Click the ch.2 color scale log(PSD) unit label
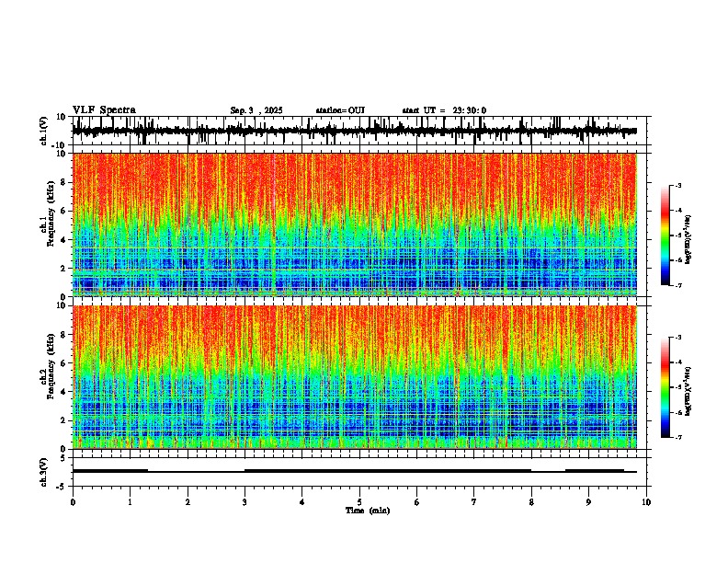Viewport: 728px width, 563px height. (688, 392)
